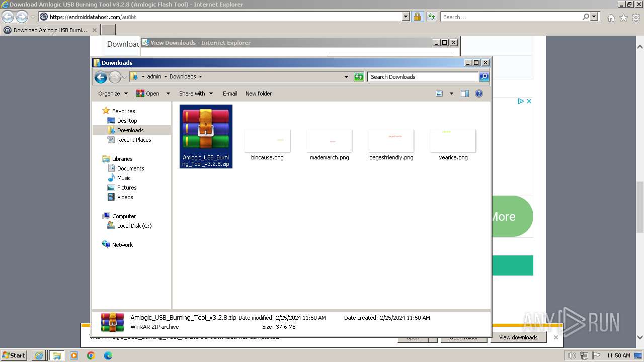
Task: Open Explorer help icon
Action: click(479, 94)
